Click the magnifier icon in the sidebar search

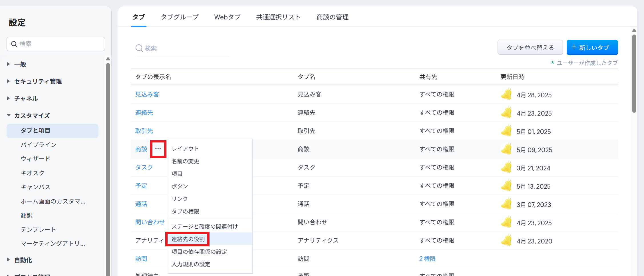coord(14,44)
